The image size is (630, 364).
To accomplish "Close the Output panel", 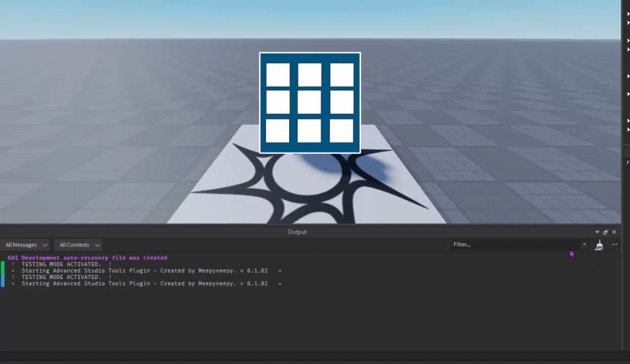I will click(614, 232).
